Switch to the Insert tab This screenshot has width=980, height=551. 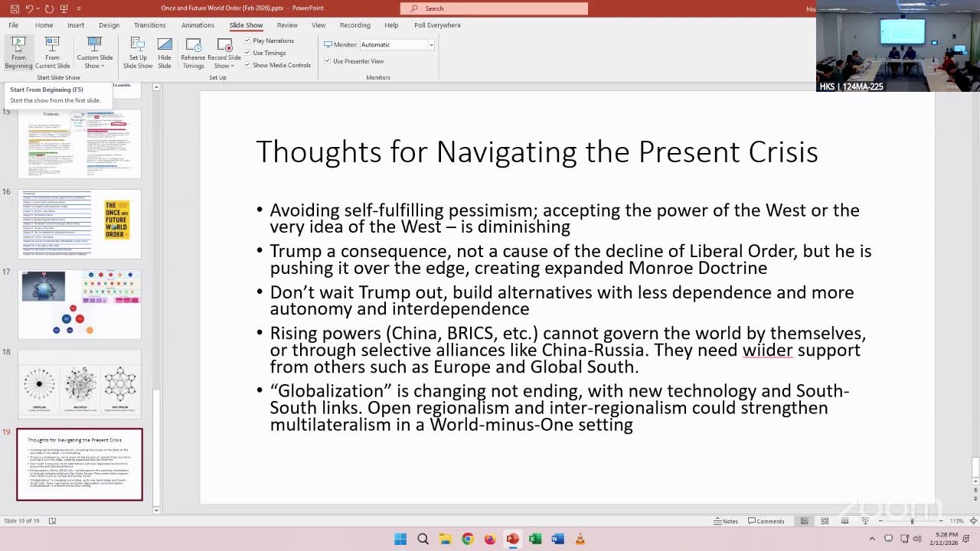76,25
